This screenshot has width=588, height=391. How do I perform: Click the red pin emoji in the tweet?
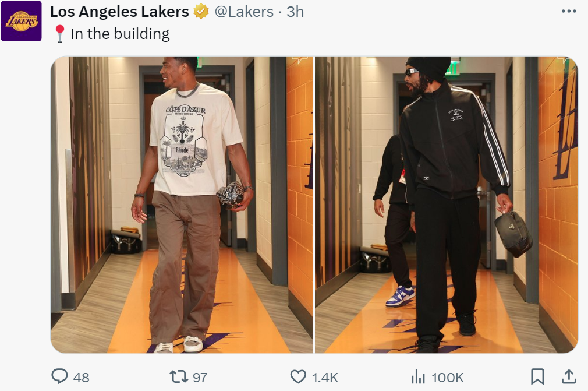tap(59, 34)
